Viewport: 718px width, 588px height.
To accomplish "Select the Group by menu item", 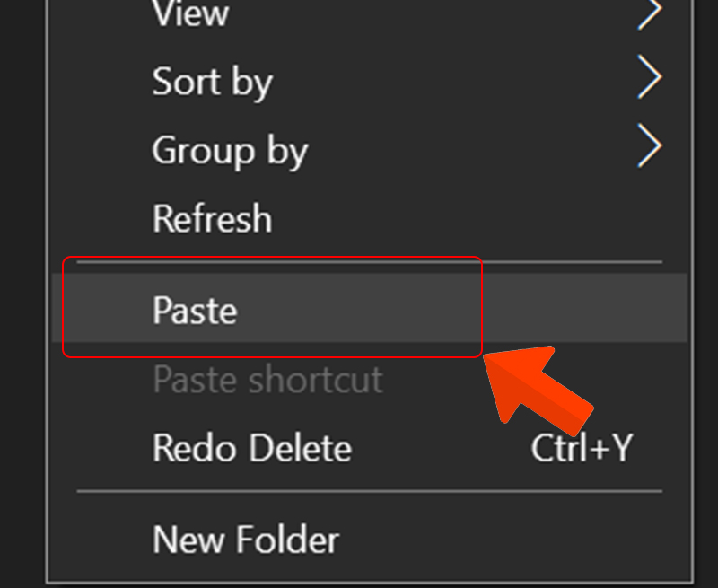I will point(230,150).
